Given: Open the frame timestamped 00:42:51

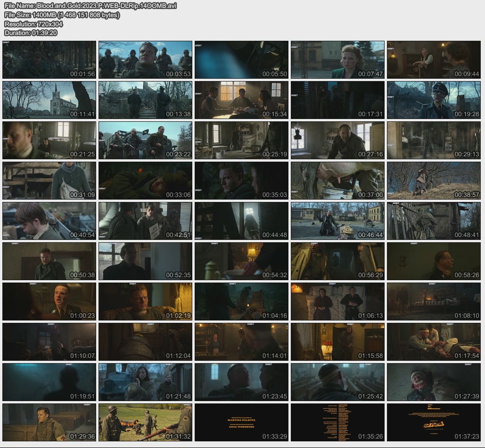Looking at the screenshot, I should tap(145, 221).
